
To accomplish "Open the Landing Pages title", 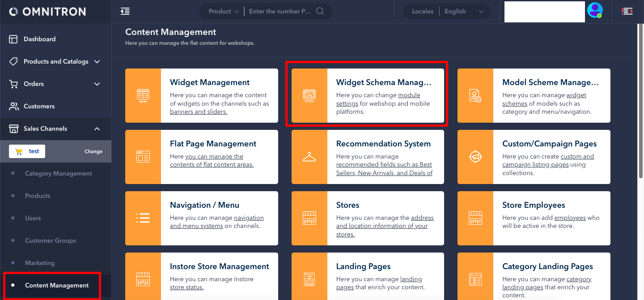I will click(x=364, y=266).
